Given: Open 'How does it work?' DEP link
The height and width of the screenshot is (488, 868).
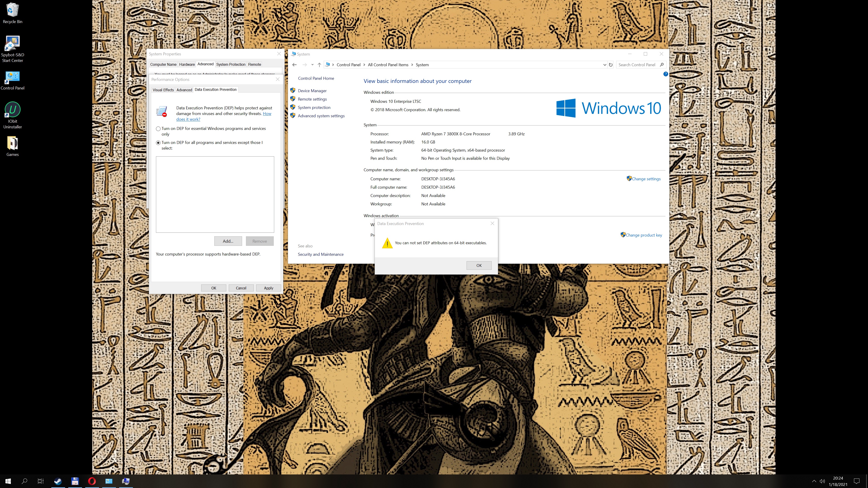Looking at the screenshot, I should [x=224, y=117].
